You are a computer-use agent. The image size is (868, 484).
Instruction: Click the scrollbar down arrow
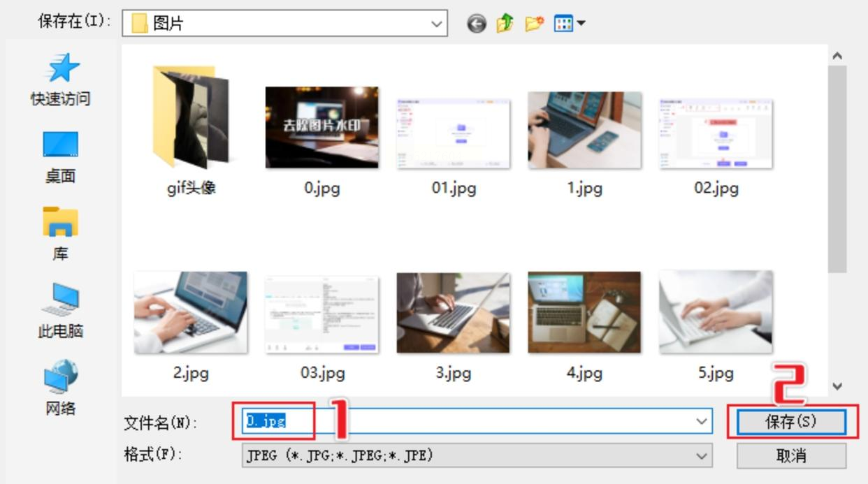click(838, 386)
